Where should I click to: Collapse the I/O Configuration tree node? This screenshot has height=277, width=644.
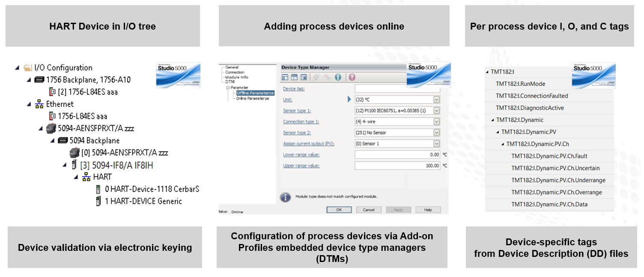(17, 68)
